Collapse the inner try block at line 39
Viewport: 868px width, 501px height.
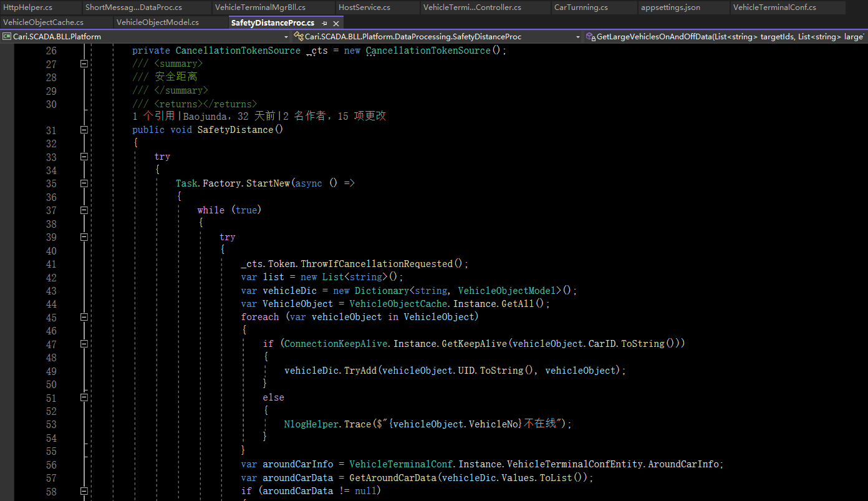[x=84, y=237]
